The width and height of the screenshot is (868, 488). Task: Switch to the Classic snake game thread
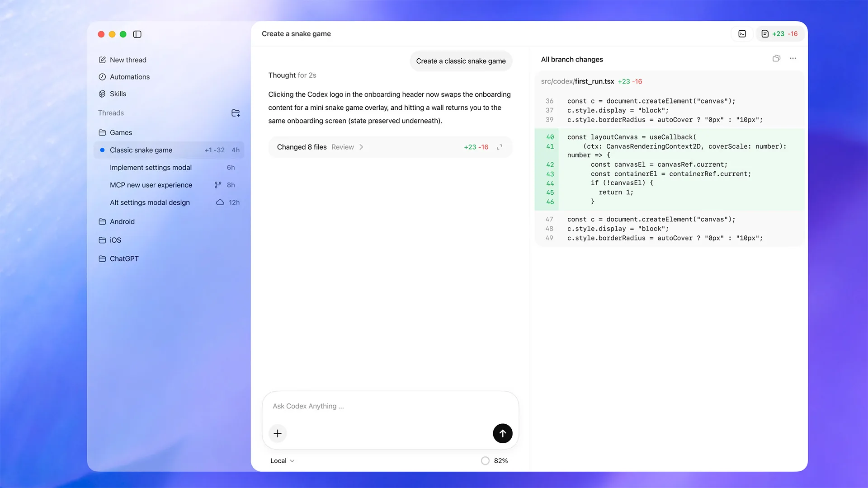(x=141, y=150)
